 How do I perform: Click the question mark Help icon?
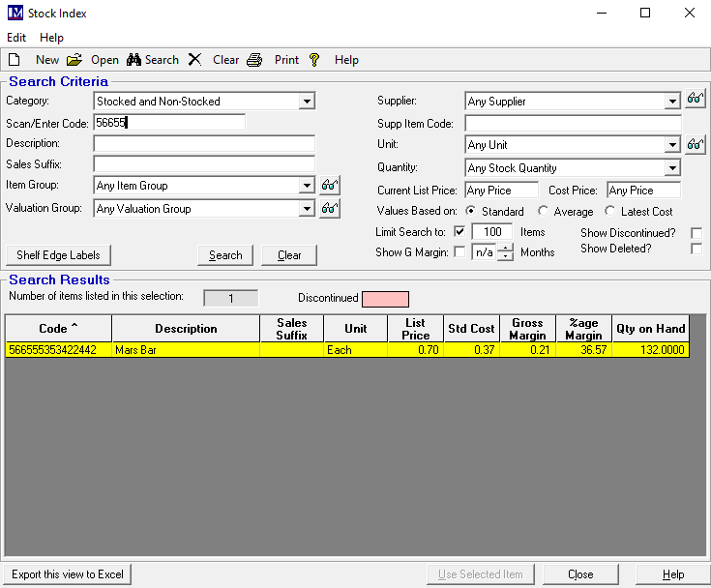coord(314,60)
